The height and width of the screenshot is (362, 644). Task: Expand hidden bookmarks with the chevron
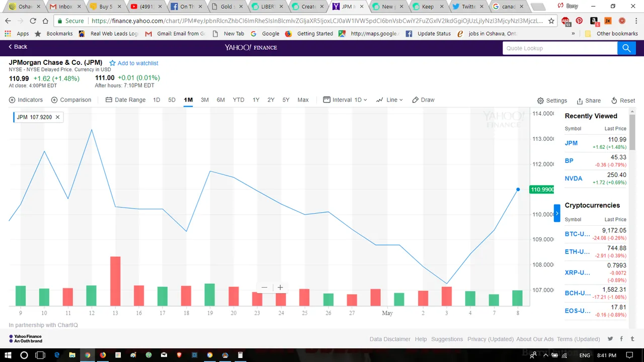pyautogui.click(x=573, y=34)
